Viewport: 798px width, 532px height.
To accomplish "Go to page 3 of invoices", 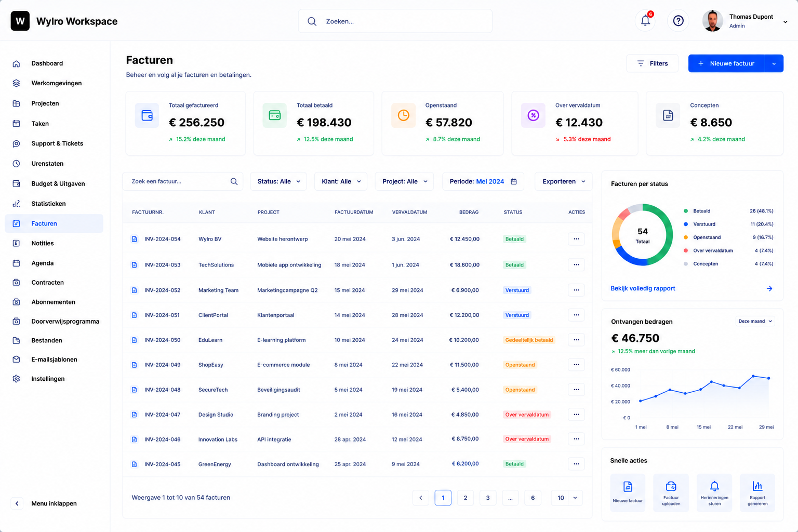I will click(488, 498).
